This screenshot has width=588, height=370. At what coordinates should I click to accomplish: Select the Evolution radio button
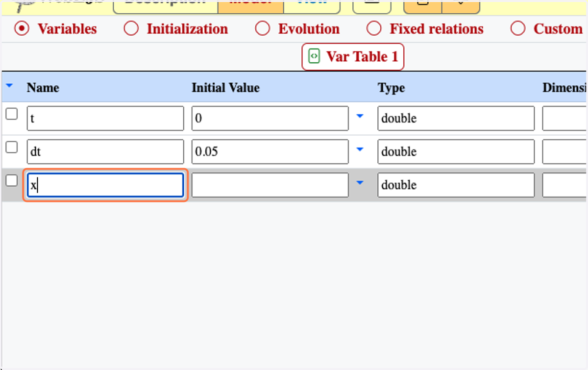[263, 29]
